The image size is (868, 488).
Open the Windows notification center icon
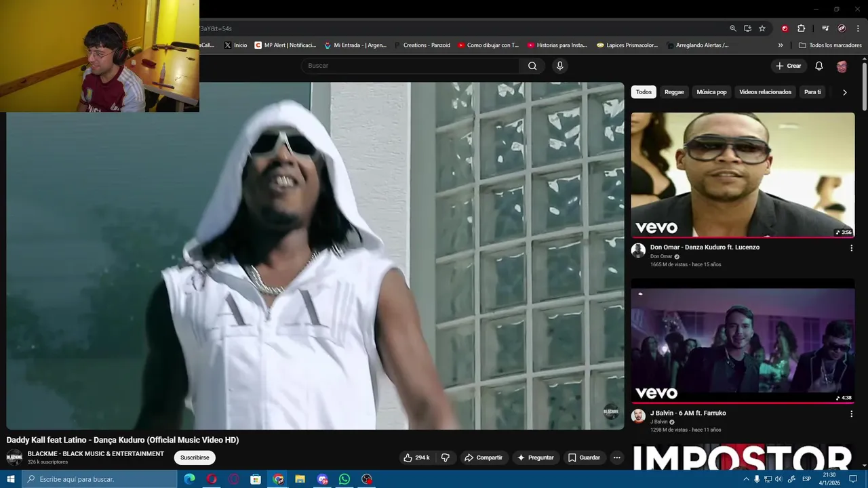tap(853, 479)
